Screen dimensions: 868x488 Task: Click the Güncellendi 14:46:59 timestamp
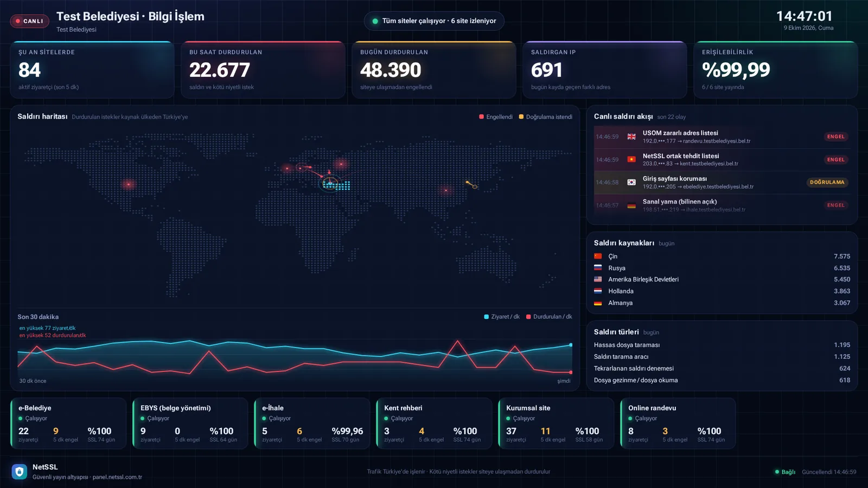pyautogui.click(x=829, y=472)
